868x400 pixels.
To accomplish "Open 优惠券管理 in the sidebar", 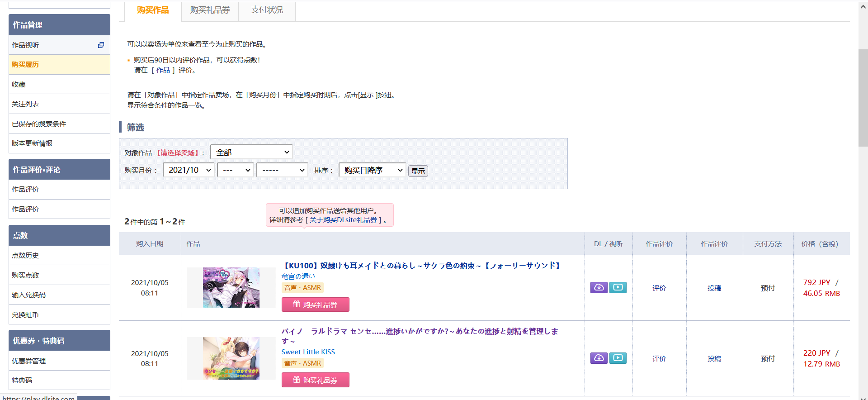I will (29, 361).
